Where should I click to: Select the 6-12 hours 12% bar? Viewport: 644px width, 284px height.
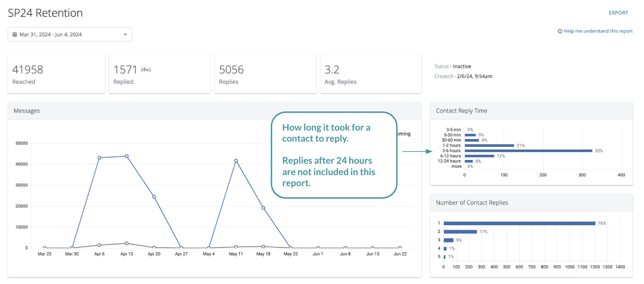pos(479,156)
